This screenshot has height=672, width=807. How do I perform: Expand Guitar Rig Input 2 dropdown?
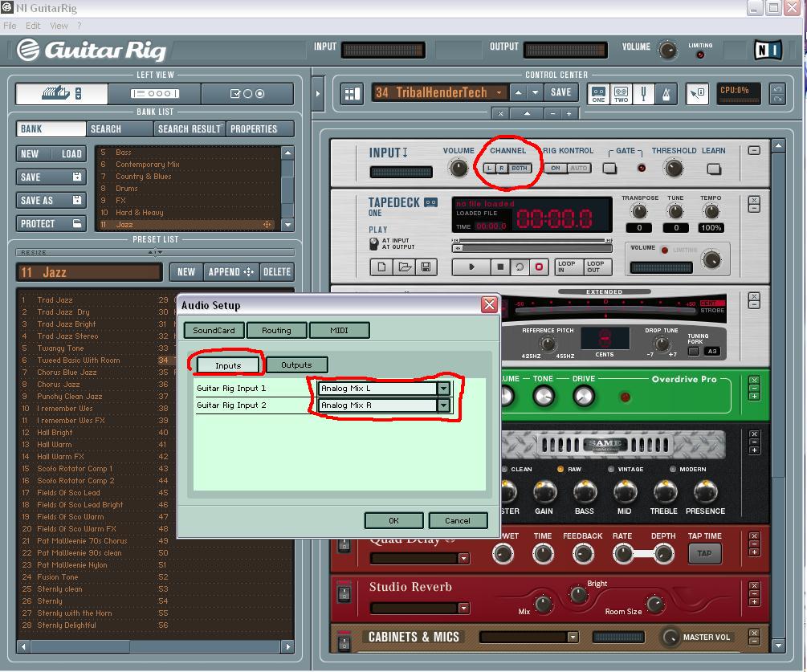click(443, 405)
